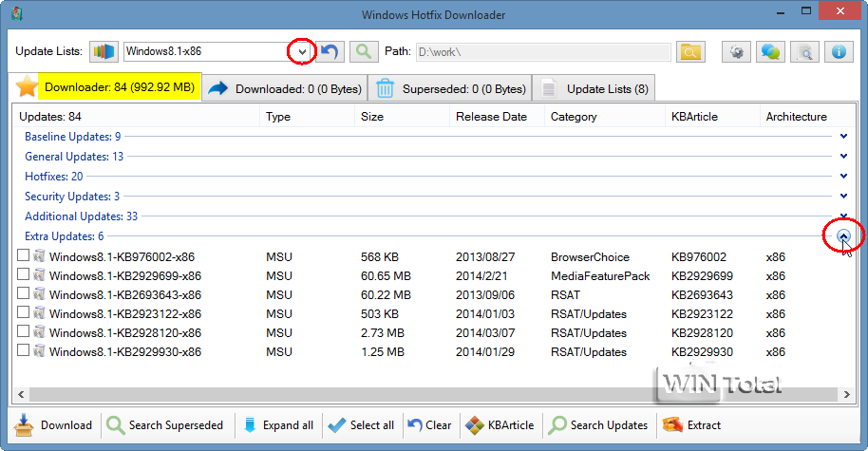The width and height of the screenshot is (868, 451).
Task: Tick the checkbox for Windows8.1-KB2929699-x86
Action: (x=23, y=275)
